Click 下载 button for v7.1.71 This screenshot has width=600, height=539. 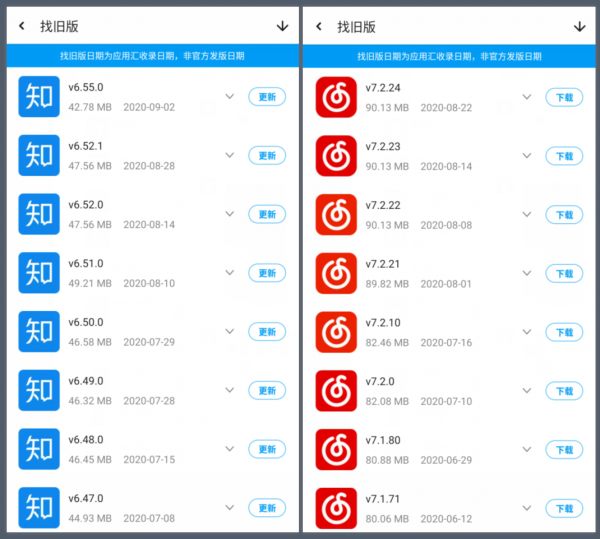pyautogui.click(x=564, y=508)
